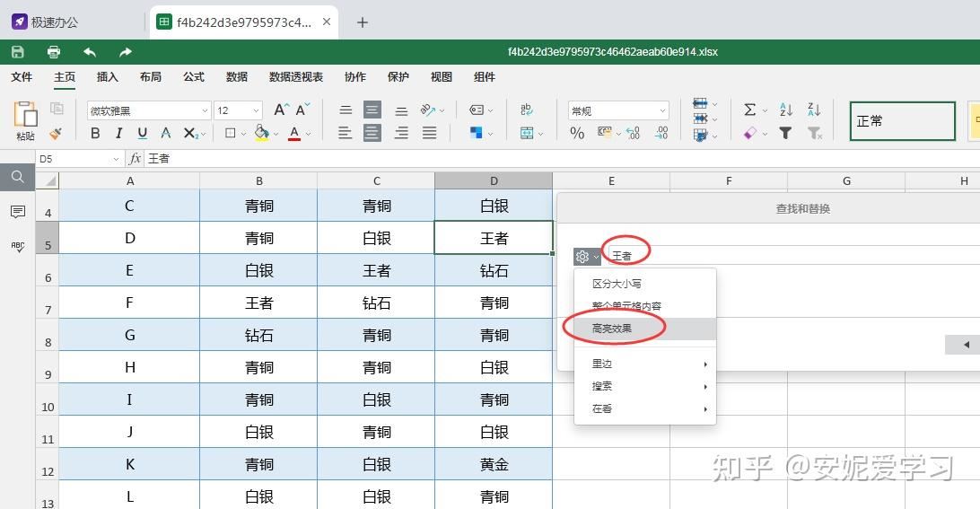Switch to the 极速办公 home tab
The width and height of the screenshot is (980, 509).
[x=45, y=22]
